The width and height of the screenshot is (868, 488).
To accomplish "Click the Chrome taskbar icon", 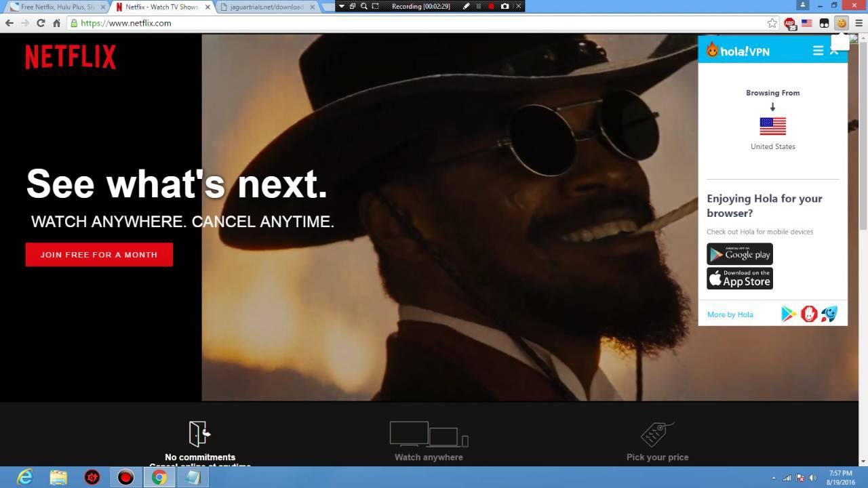I will point(159,477).
